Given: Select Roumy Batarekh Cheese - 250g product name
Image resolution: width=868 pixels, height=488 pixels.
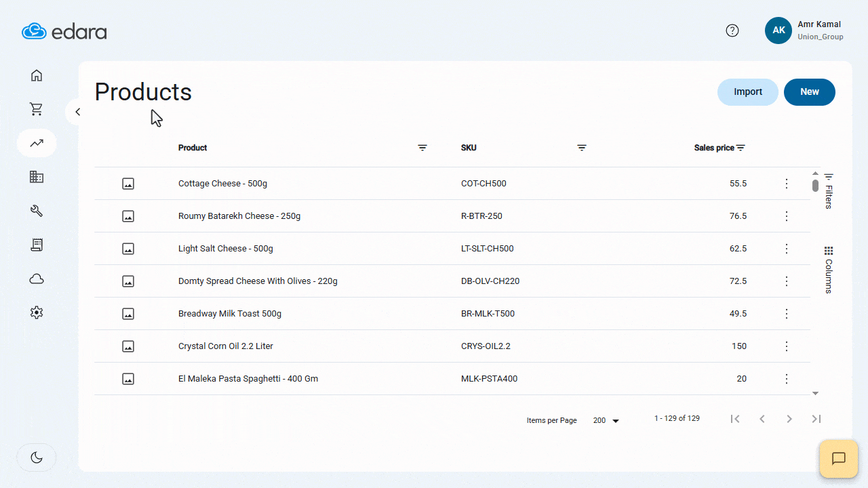Looking at the screenshot, I should click(239, 216).
